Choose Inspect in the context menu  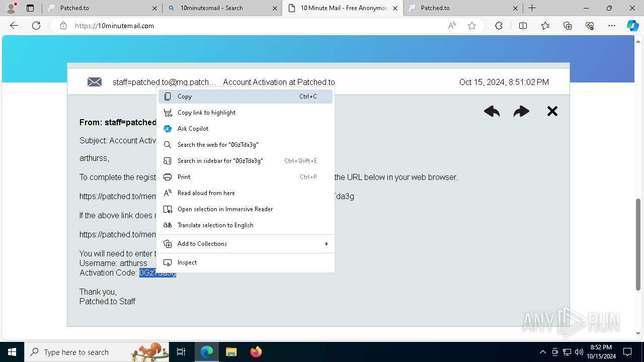tap(246, 262)
